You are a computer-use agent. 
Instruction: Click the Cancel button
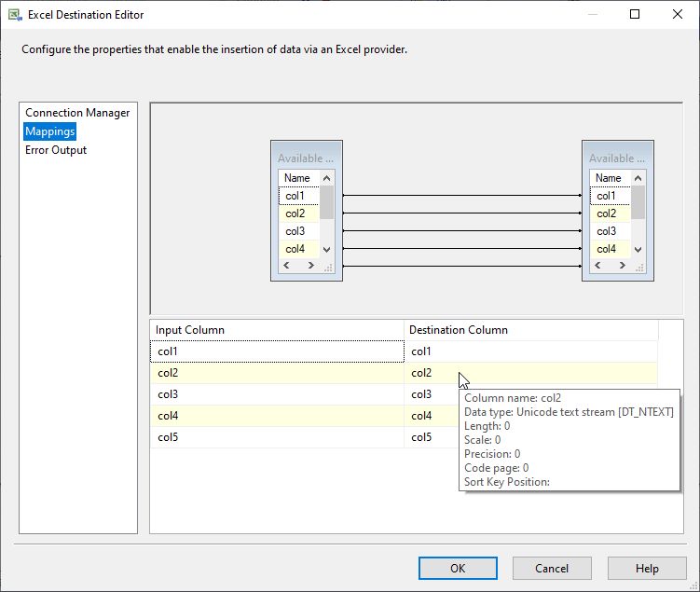click(x=552, y=569)
